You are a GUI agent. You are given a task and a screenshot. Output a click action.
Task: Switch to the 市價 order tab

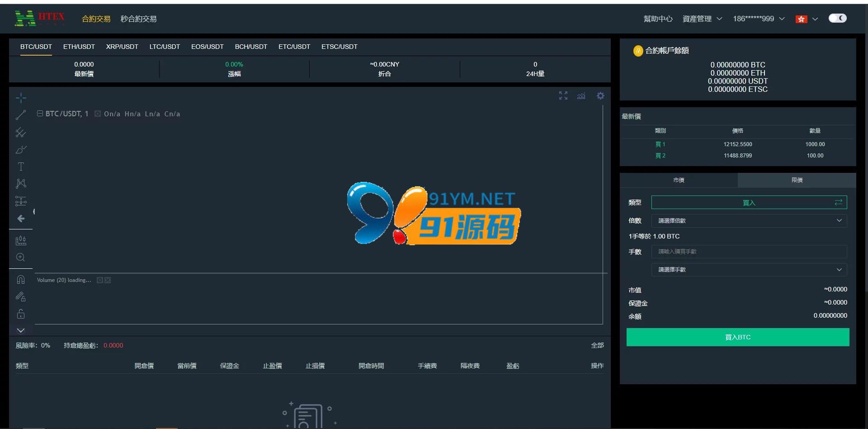(x=679, y=180)
